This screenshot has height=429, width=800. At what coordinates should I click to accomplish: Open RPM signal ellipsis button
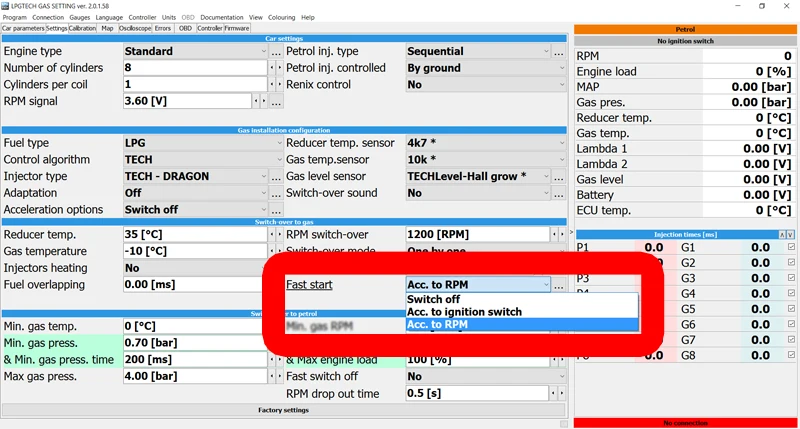pos(276,102)
